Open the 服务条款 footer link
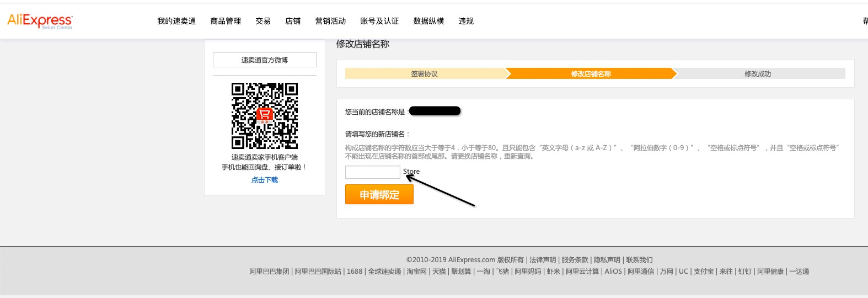The width and height of the screenshot is (868, 298). pyautogui.click(x=575, y=260)
